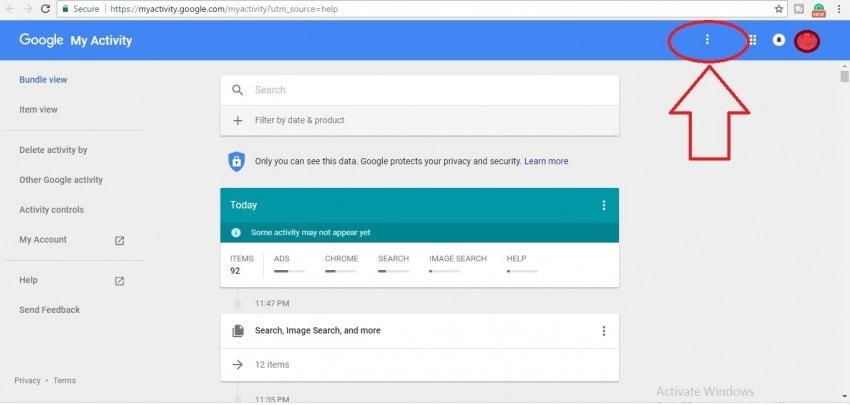
Task: Open options for Search, Image Search entry
Action: tap(603, 331)
